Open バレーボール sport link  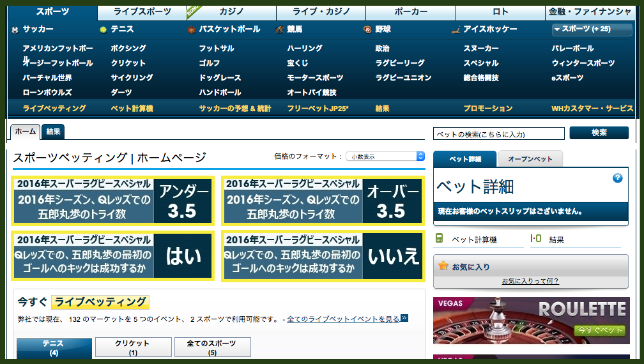(572, 49)
